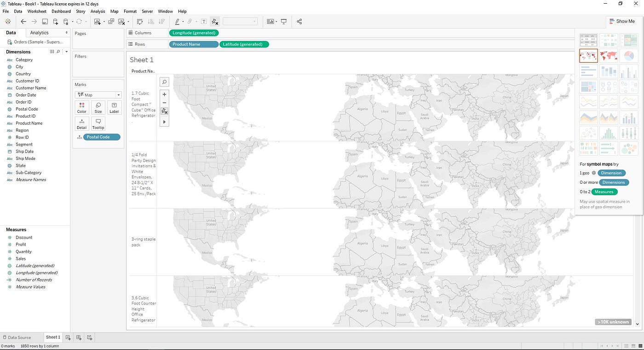Open the Clear Sheet dropdown arrow
This screenshot has width=644, height=350.
[x=128, y=22]
